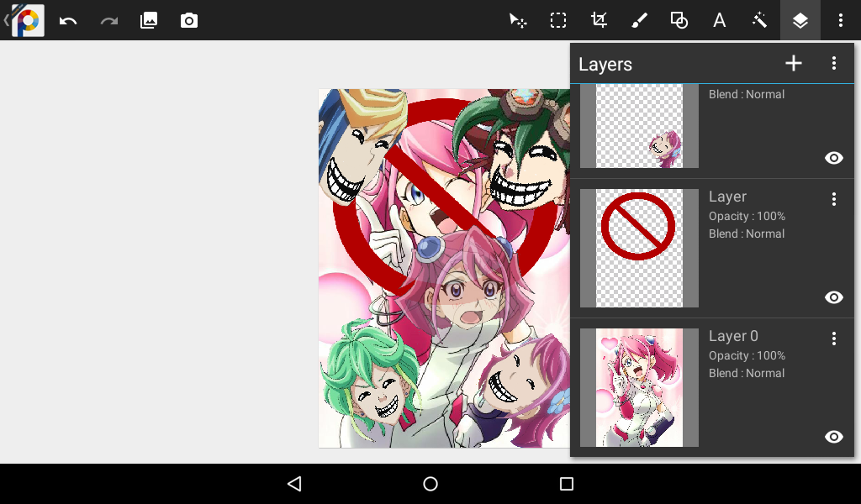Click 'Blend : Normal' under Layer 0

[747, 373]
